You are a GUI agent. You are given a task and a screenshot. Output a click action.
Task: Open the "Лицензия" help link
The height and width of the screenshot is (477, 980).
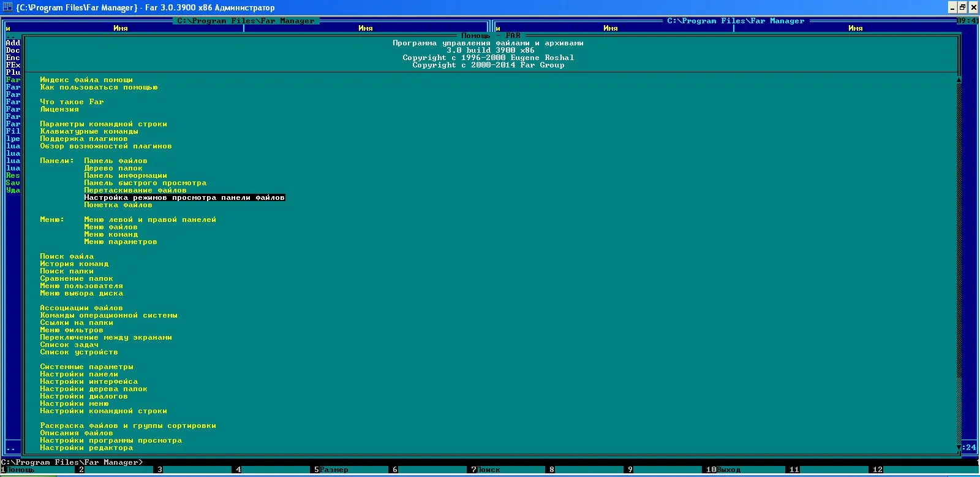pyautogui.click(x=59, y=109)
